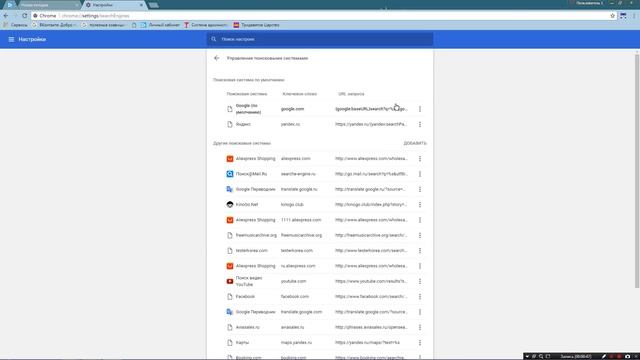The width and height of the screenshot is (640, 360).
Task: Open more actions for Kinogo.Net row
Action: coord(420,204)
